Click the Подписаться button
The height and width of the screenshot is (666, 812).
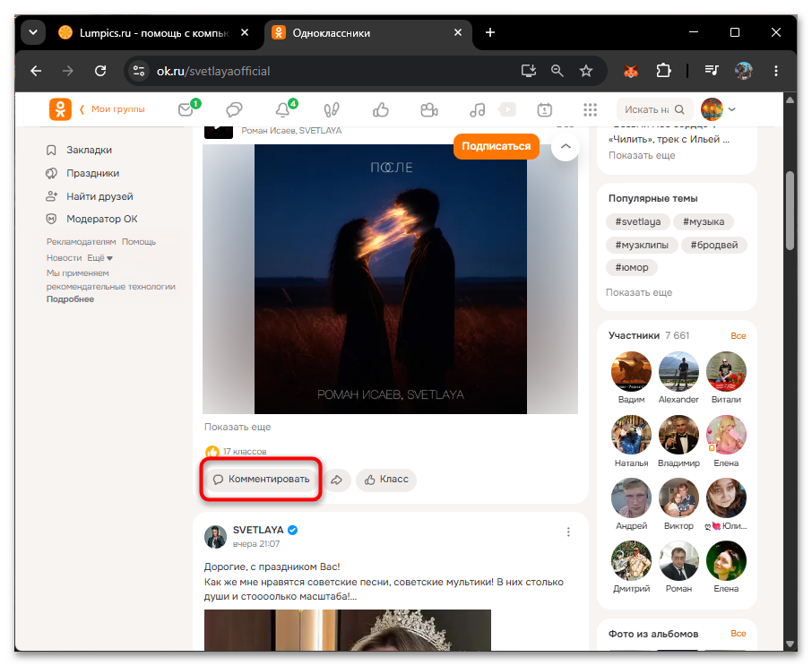coord(497,147)
